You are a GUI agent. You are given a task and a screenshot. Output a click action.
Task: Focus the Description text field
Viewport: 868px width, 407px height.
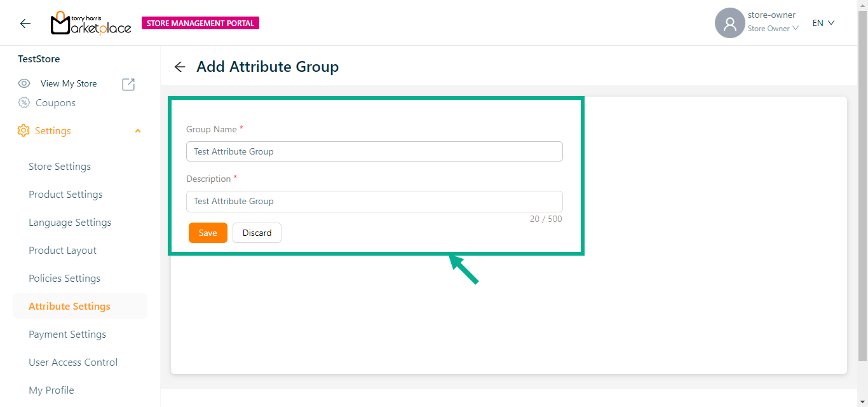point(374,201)
